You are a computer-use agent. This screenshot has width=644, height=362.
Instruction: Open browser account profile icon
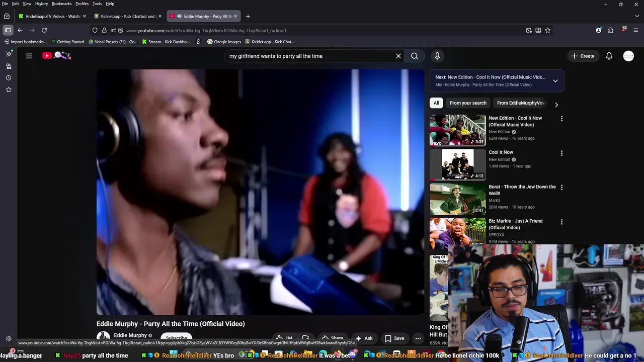(599, 30)
